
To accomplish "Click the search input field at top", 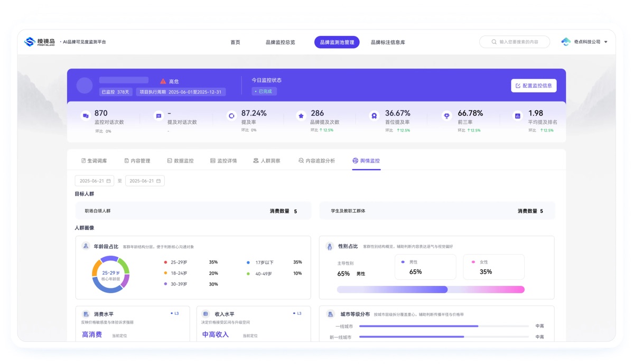I will tap(515, 42).
